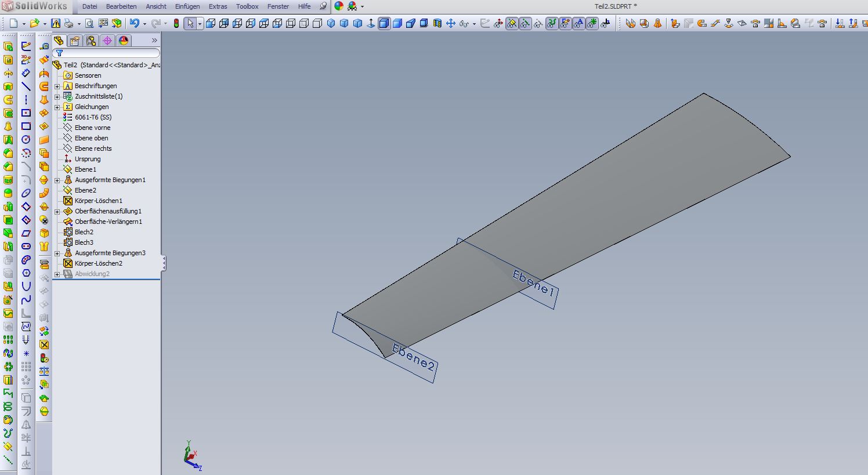Open the Bearbeiten menu

coord(121,6)
